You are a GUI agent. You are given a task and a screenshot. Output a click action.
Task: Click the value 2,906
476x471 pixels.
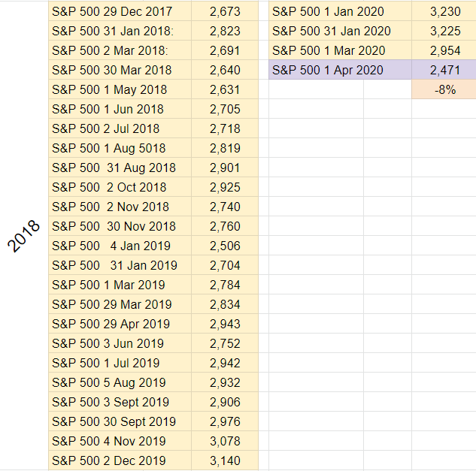[225, 402]
